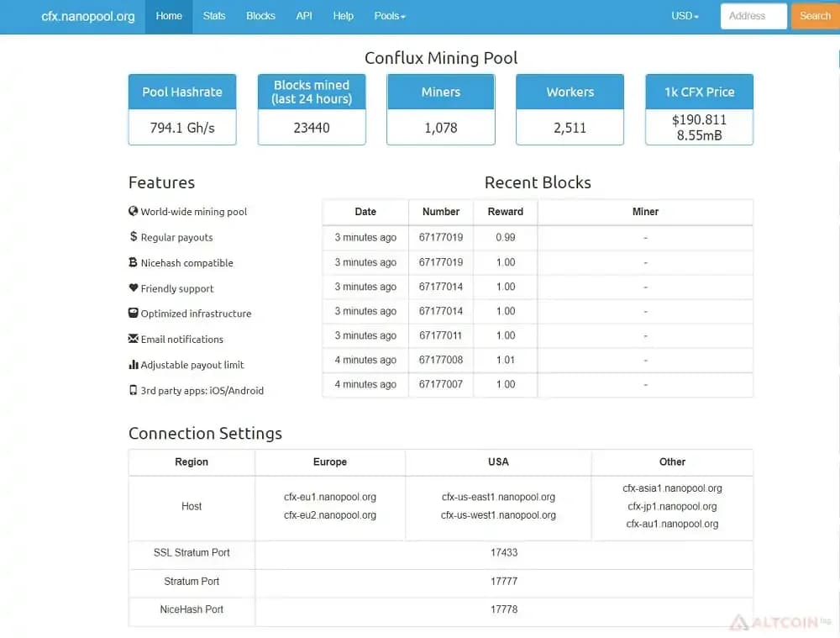840x638 pixels.
Task: Click the cfx.nanopool.org site logo link
Action: pos(88,16)
